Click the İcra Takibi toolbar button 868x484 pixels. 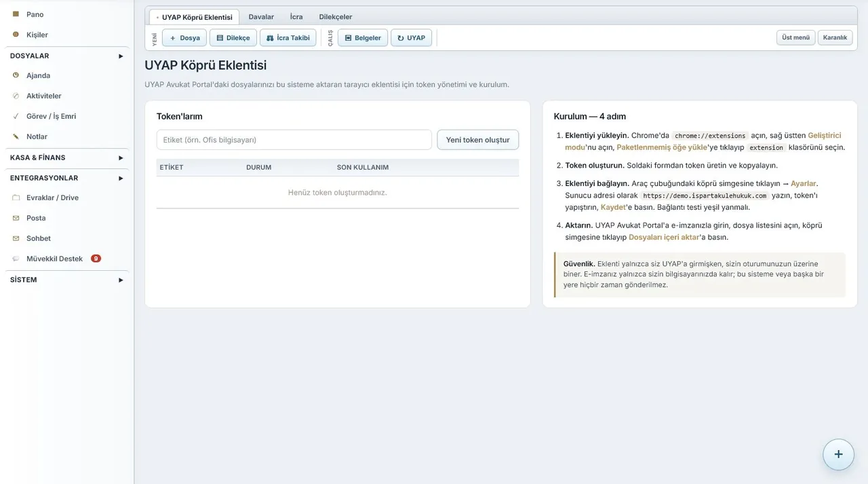[x=288, y=38]
